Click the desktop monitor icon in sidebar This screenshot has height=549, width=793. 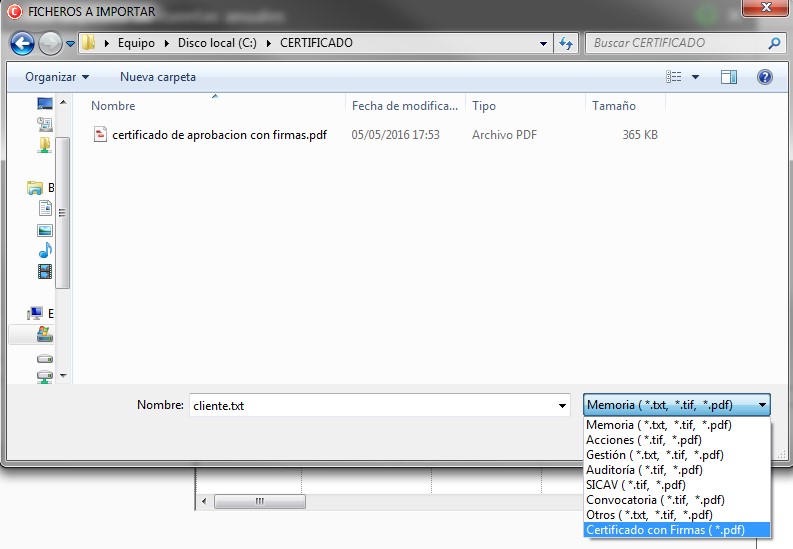click(45, 104)
